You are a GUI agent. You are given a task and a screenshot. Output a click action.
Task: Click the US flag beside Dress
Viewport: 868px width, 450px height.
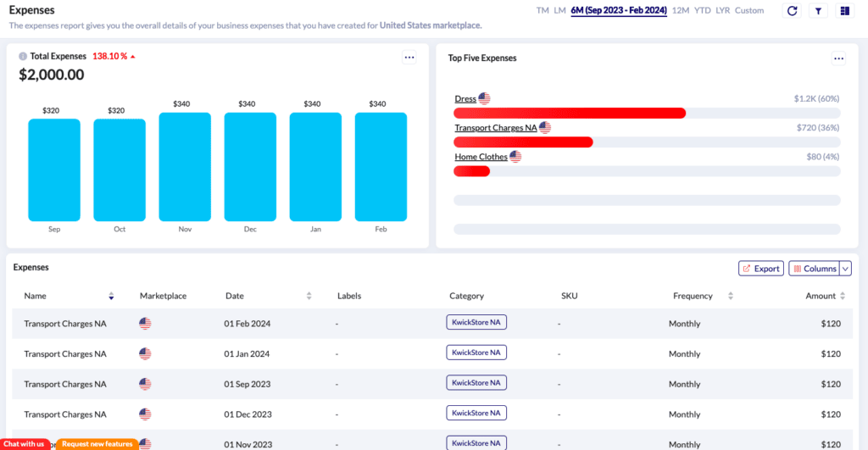(484, 98)
